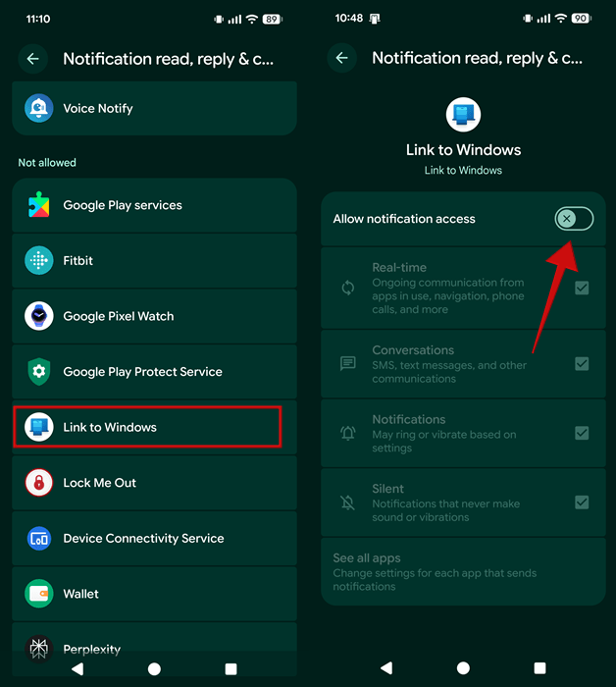Open the Google Play services entry
The height and width of the screenshot is (687, 616).
pos(155,205)
